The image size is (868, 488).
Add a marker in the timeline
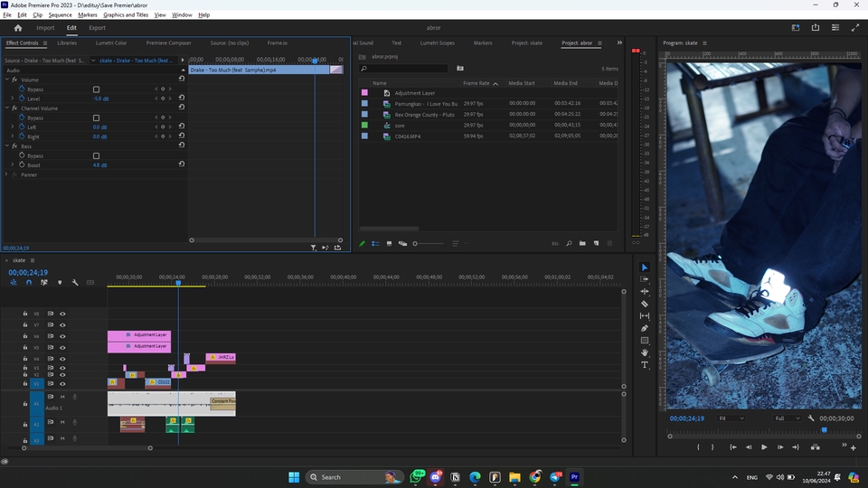[60, 282]
